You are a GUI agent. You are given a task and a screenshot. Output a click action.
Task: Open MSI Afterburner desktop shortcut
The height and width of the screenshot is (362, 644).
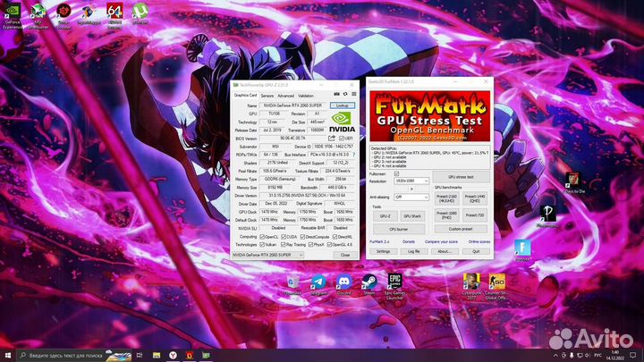point(38,15)
